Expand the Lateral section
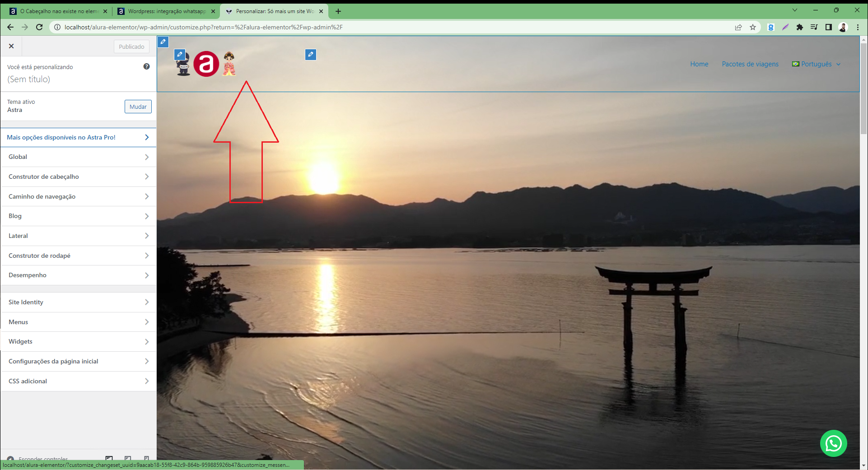Viewport: 868px width, 470px height. tap(79, 236)
